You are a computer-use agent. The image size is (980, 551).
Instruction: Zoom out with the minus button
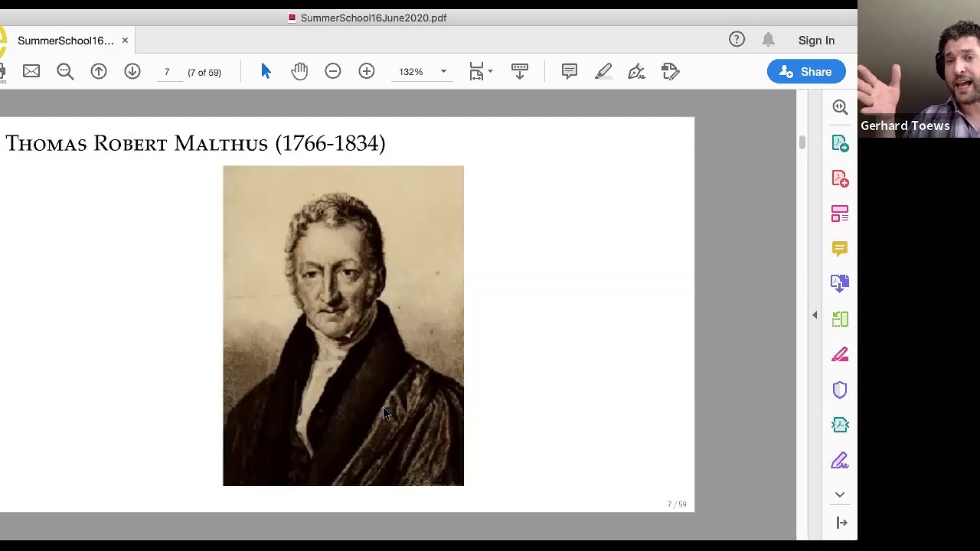pos(333,71)
